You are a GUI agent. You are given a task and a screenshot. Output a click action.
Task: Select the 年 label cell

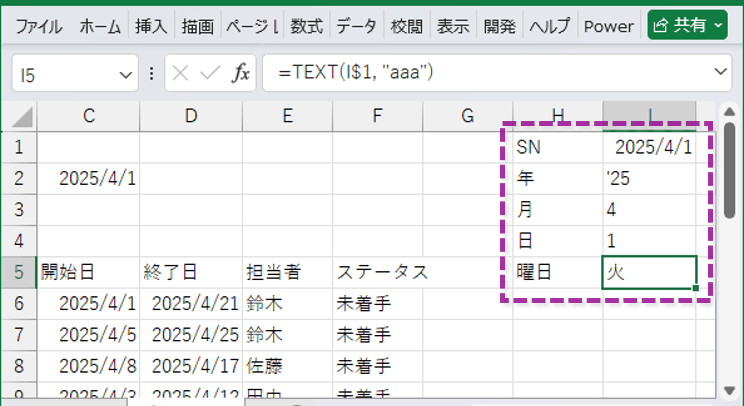tap(558, 178)
